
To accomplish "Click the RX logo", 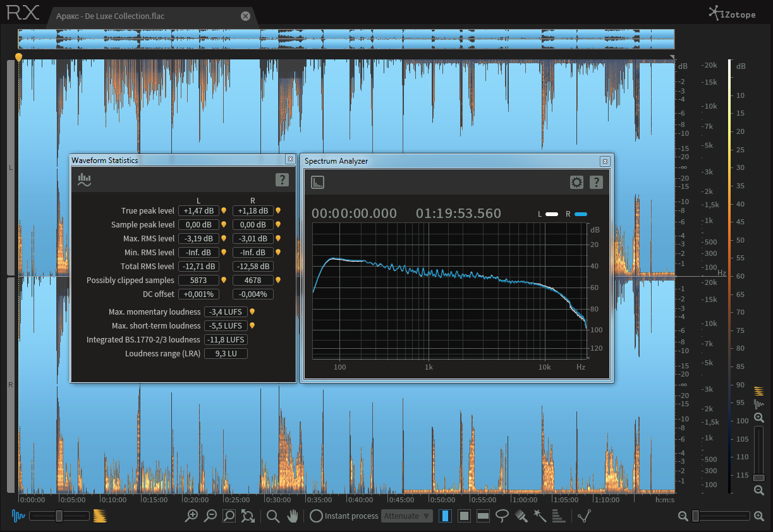I will (23, 12).
